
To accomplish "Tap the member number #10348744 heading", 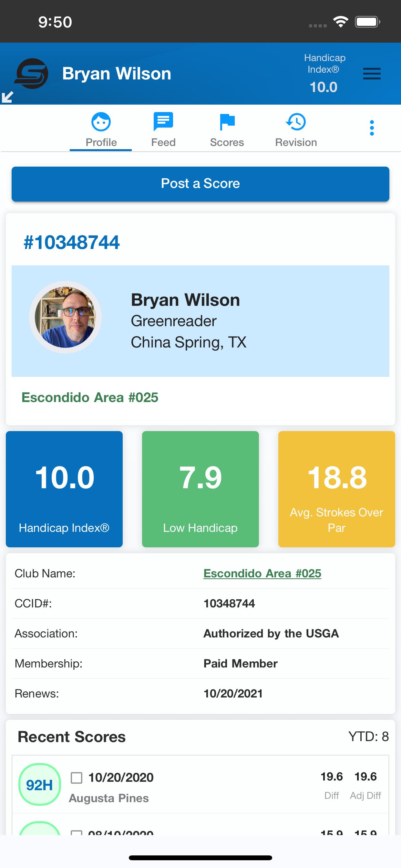I will click(71, 242).
